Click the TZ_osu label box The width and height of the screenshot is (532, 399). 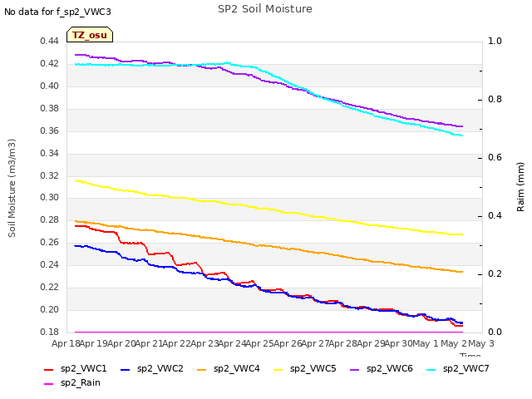(x=90, y=35)
